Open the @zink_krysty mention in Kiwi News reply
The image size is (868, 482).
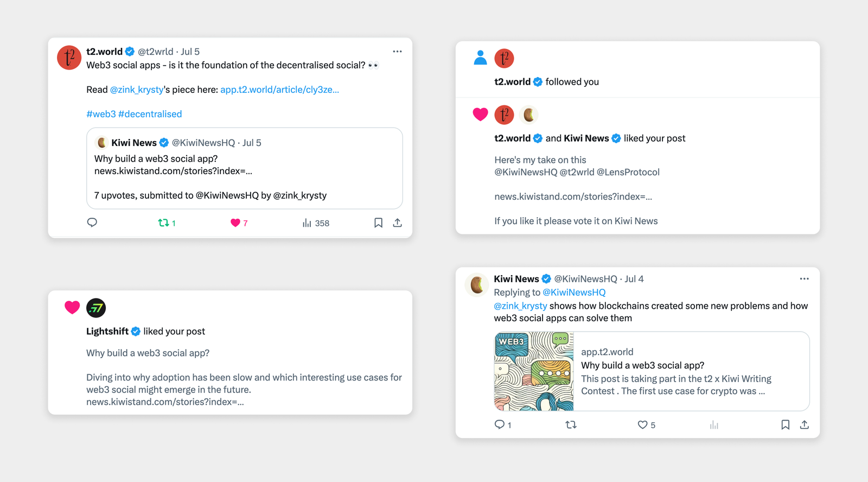tap(520, 306)
